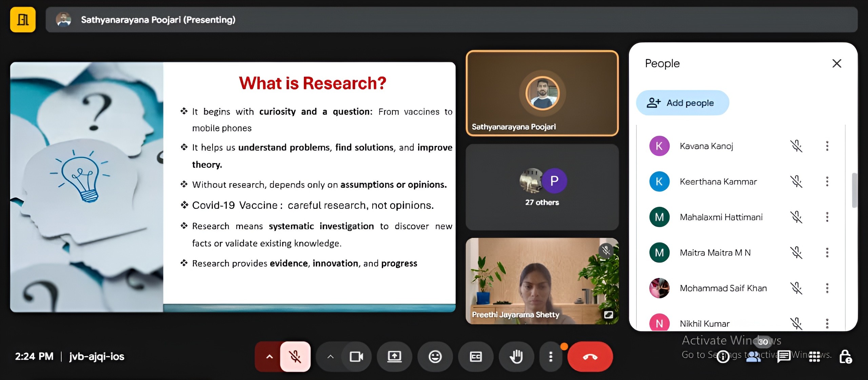Click the Add people button
Viewport: 868px width, 380px height.
(682, 103)
